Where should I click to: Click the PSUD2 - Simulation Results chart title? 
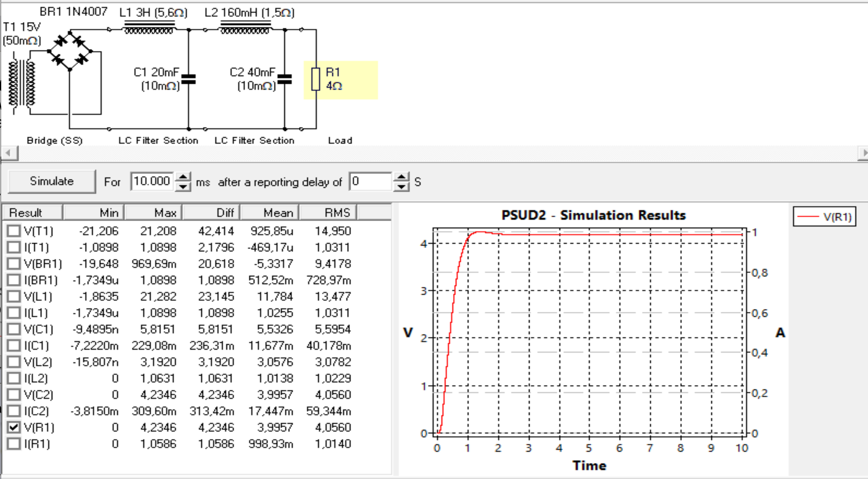tap(593, 215)
